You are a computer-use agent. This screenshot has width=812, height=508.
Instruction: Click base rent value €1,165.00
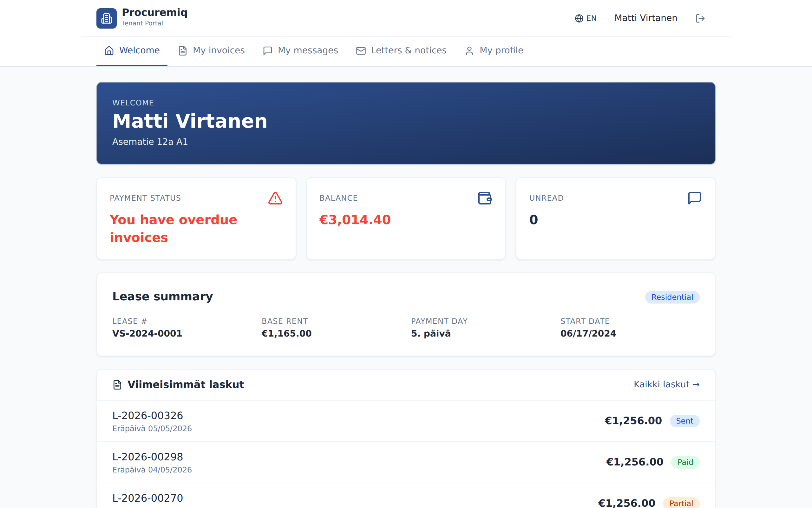tap(286, 333)
